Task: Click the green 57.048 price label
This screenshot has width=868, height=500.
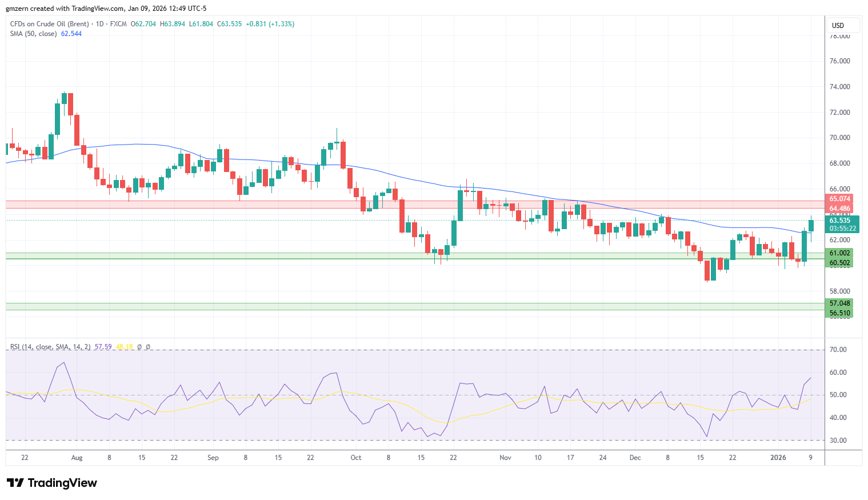Action: (x=840, y=303)
